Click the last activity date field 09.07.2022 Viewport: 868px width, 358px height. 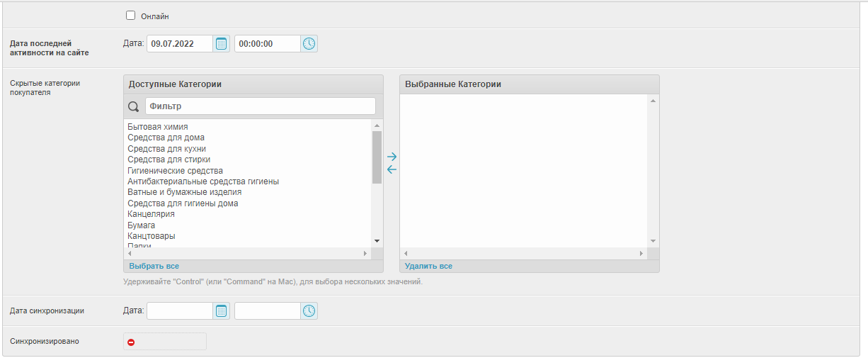pyautogui.click(x=179, y=44)
